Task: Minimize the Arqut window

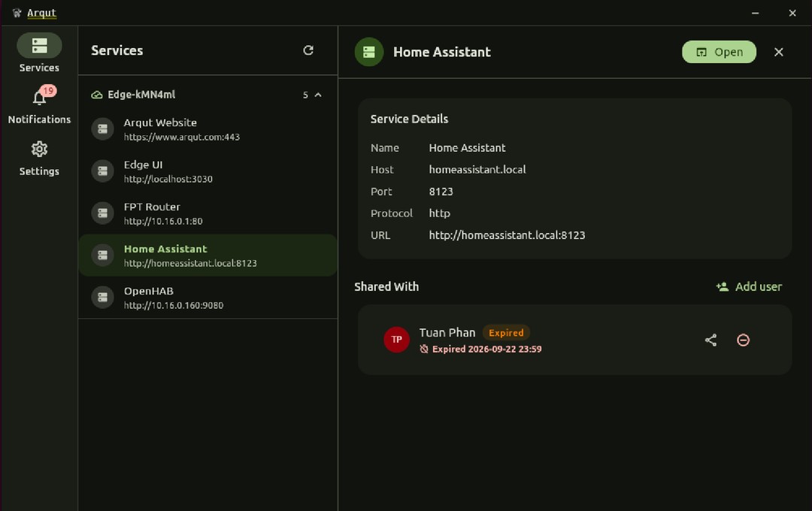Action: point(755,13)
